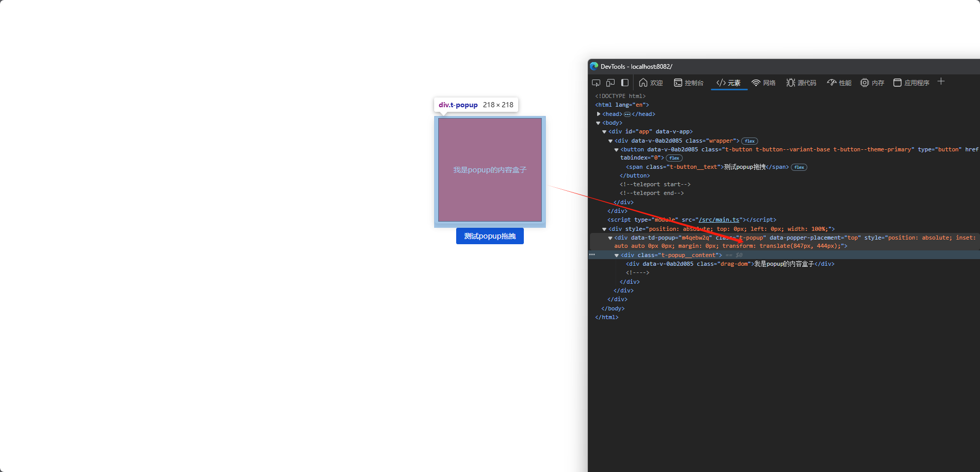
Task: Click the plus icon to add more tools
Action: tap(941, 82)
